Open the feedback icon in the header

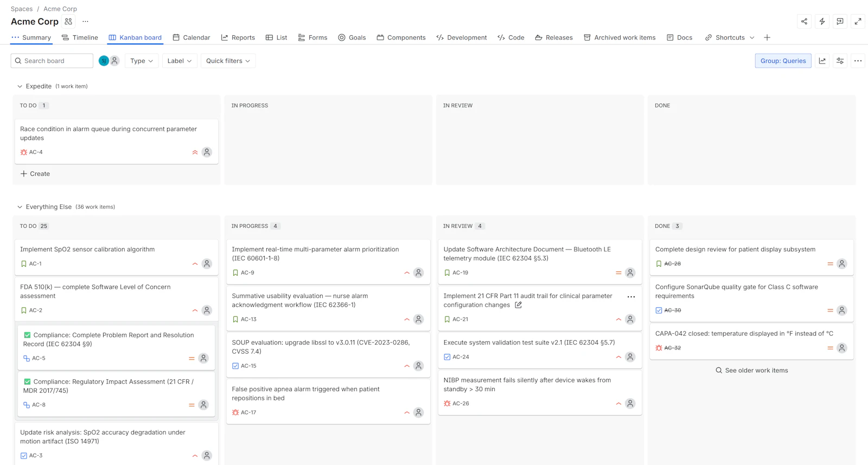[x=840, y=21]
